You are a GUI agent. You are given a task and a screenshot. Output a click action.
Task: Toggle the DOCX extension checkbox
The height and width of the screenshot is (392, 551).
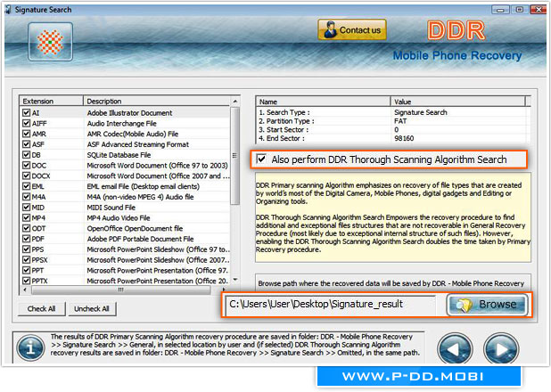[x=26, y=176]
